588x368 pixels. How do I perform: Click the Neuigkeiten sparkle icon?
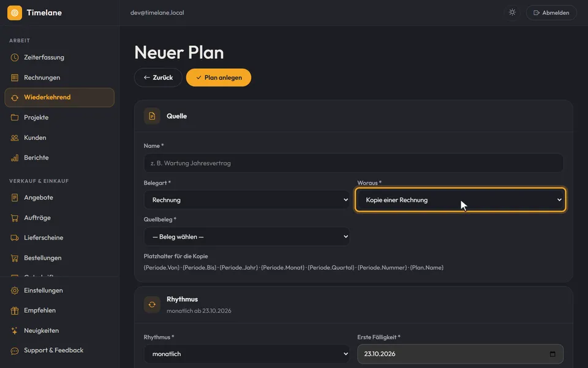click(x=15, y=331)
